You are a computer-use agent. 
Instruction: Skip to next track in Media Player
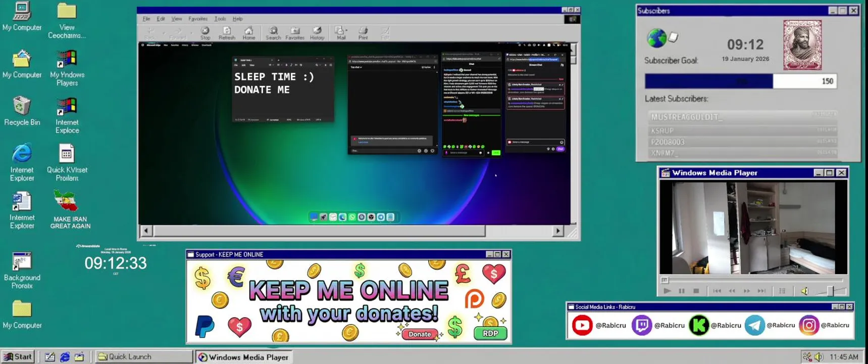click(x=762, y=291)
